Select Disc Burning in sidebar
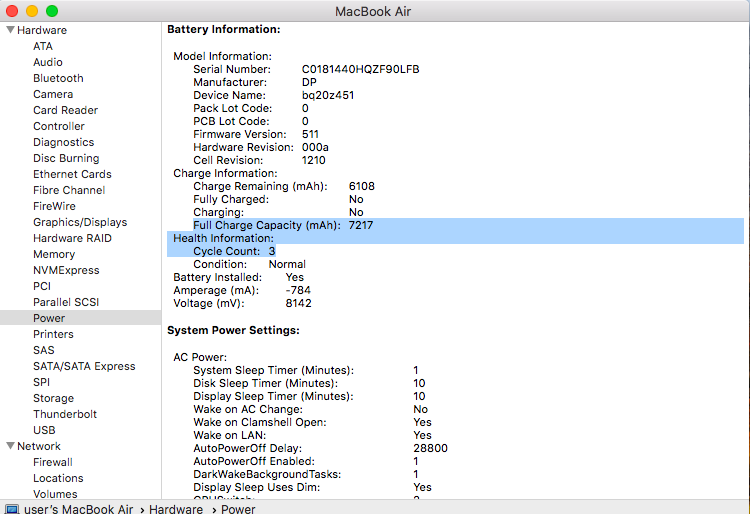 pyautogui.click(x=66, y=158)
